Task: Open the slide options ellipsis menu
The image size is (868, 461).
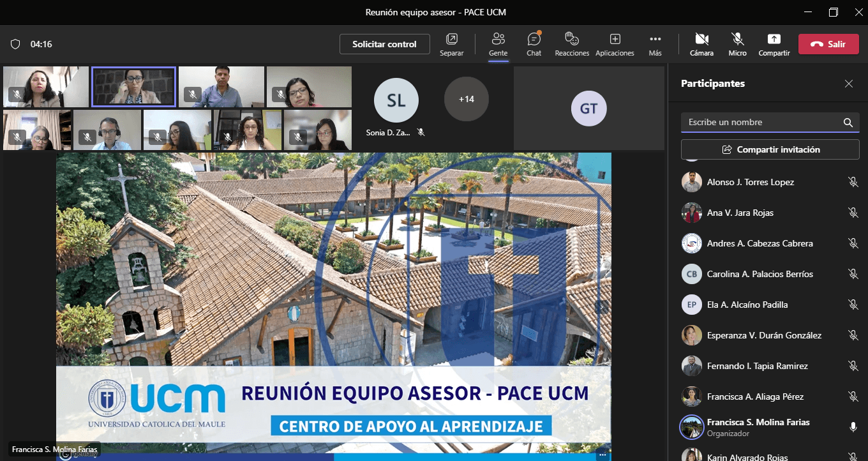Action: pos(601,454)
